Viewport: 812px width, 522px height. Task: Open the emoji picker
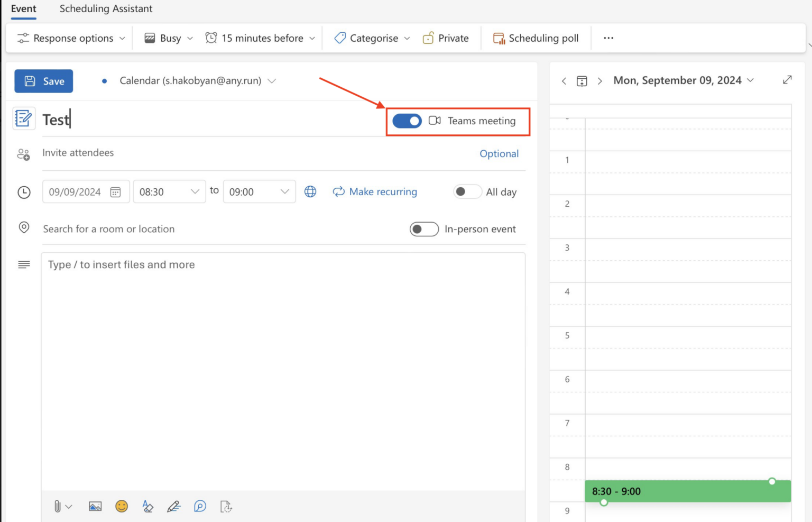(x=121, y=506)
